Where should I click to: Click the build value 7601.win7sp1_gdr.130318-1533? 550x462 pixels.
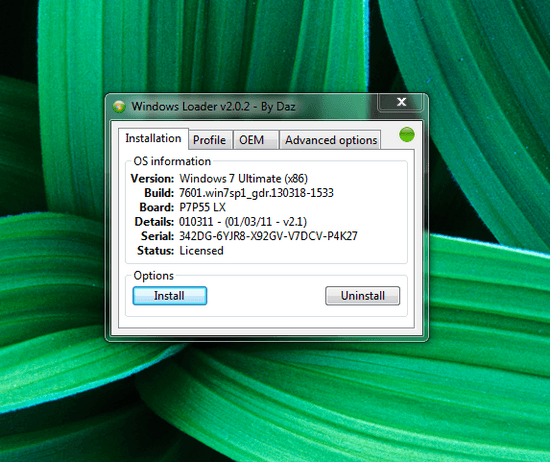[x=256, y=193]
